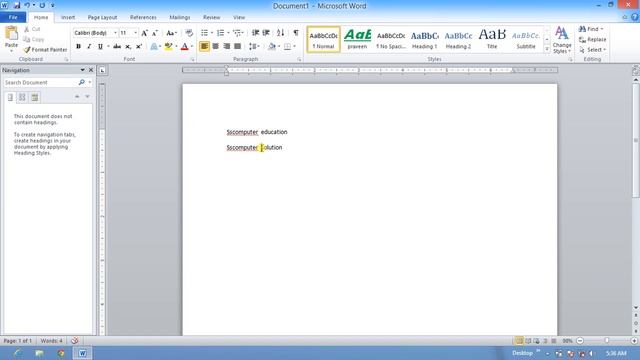Switch to the Review tab
Screen dimensions: 640x360
point(211,17)
